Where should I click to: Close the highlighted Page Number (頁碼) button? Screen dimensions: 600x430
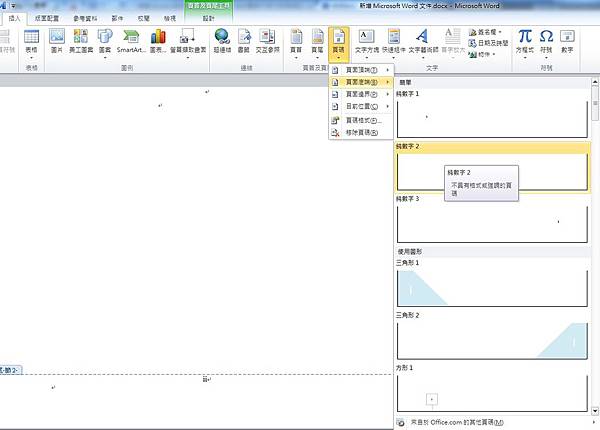339,44
